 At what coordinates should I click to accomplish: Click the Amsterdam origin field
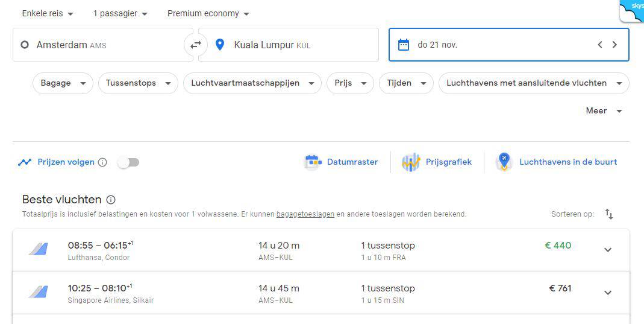pos(102,45)
